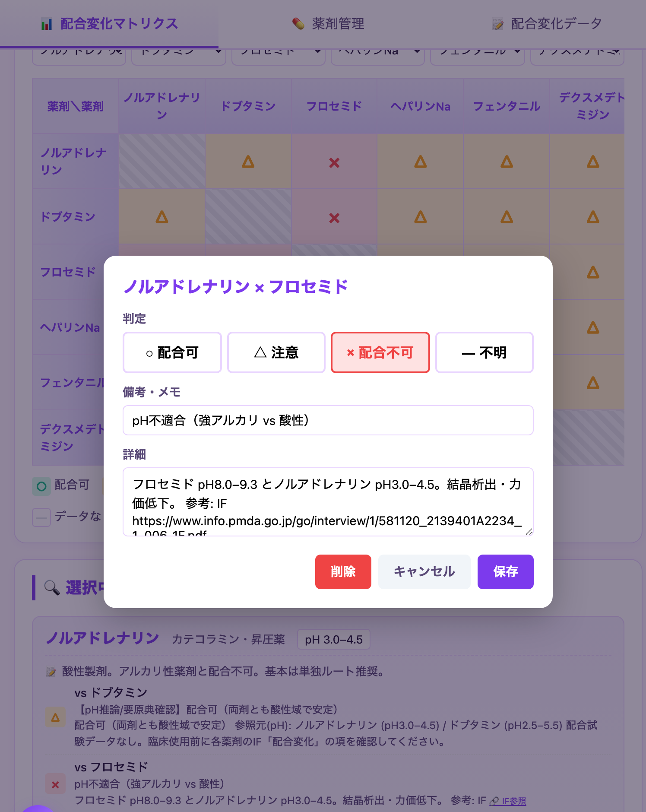Click the 備考・メモ input field
646x812 pixels.
(x=328, y=420)
